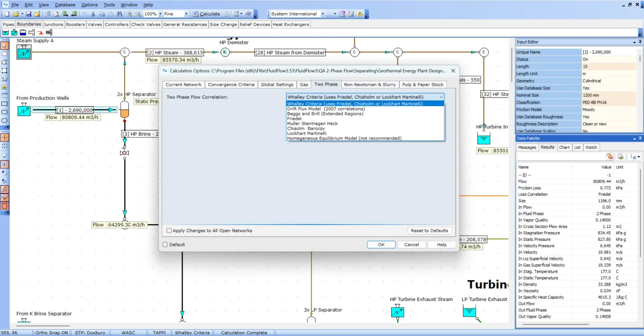Pin the Input Editor panel
This screenshot has width=644, height=336.
coord(640,42)
